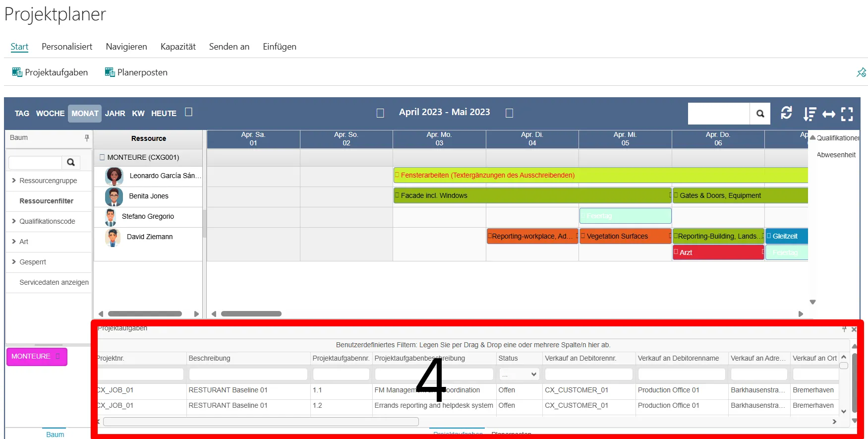Pin the Baum panel
The image size is (868, 439).
click(87, 138)
